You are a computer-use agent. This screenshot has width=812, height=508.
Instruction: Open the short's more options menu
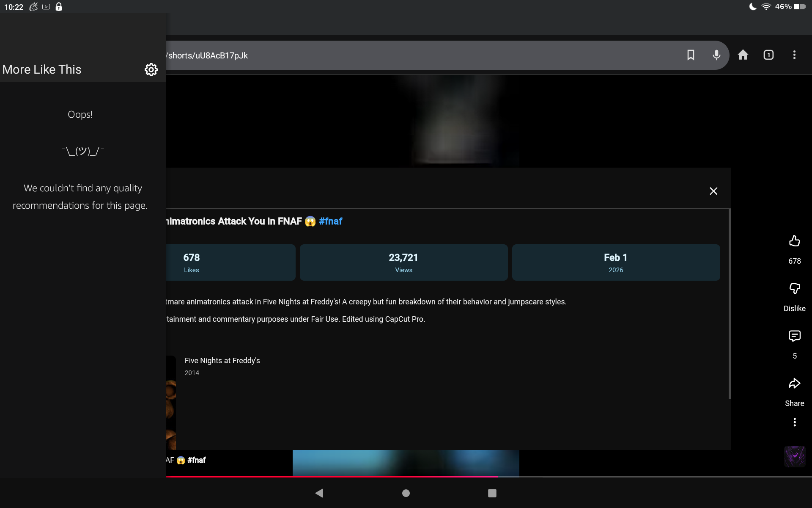pyautogui.click(x=794, y=422)
